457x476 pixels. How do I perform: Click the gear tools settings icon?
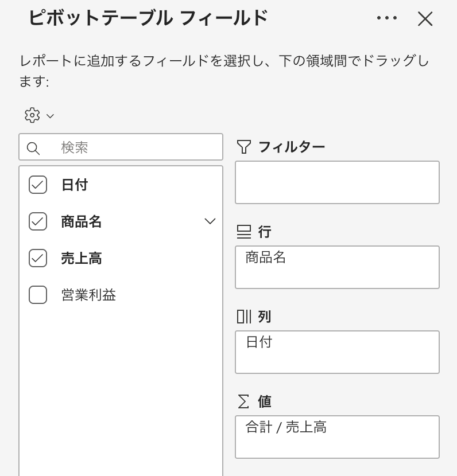coord(32,115)
